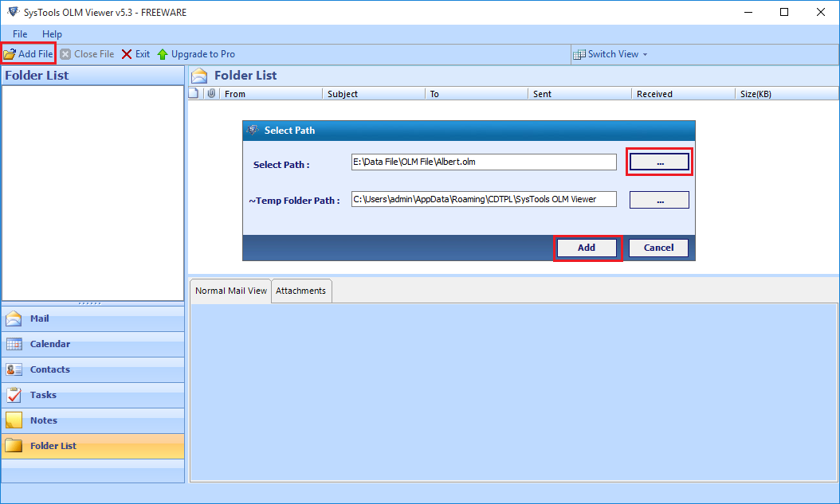Image resolution: width=840 pixels, height=504 pixels.
Task: Sort by the From column header
Action: [271, 94]
